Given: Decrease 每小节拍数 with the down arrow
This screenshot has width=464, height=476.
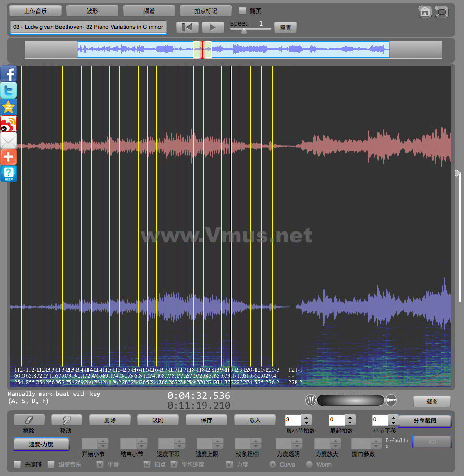Looking at the screenshot, I should click(x=307, y=423).
